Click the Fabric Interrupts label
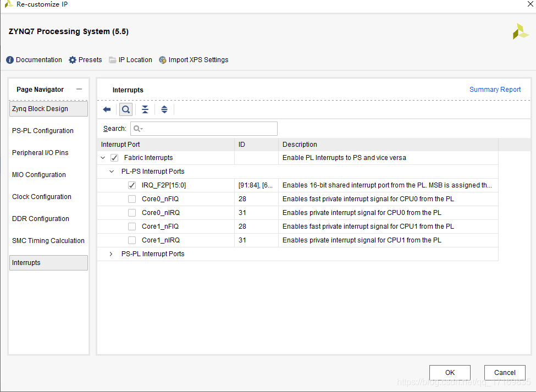 click(148, 158)
